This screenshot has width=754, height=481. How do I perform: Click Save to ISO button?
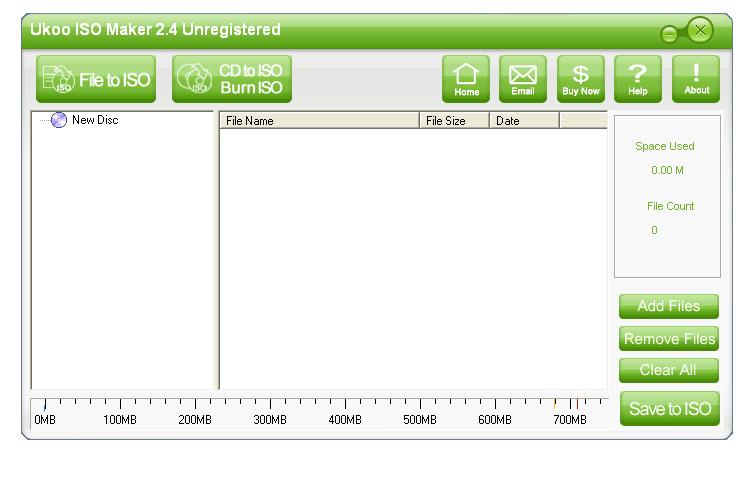tap(669, 408)
